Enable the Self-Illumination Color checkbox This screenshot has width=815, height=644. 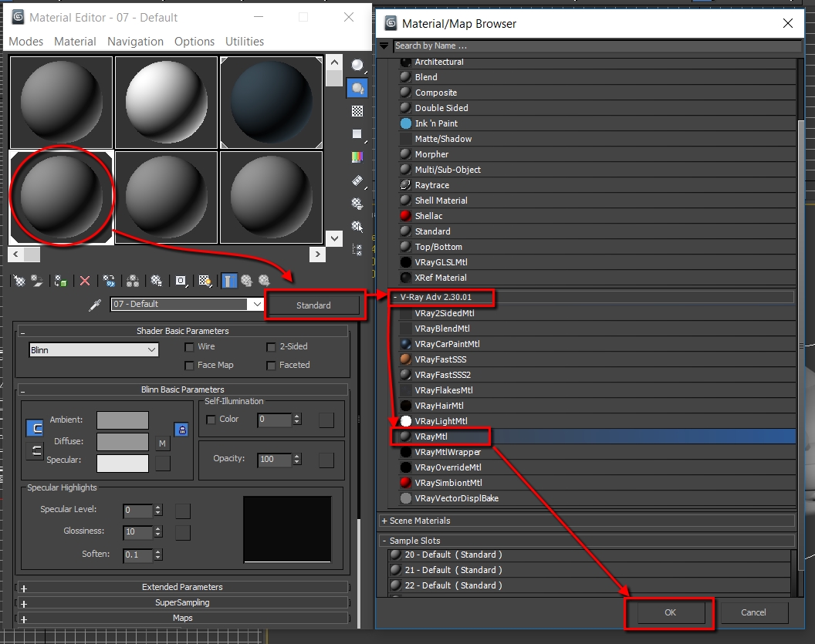pos(211,420)
